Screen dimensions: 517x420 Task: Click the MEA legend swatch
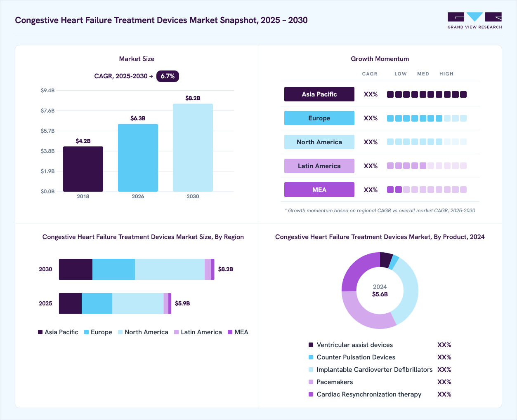point(230,332)
